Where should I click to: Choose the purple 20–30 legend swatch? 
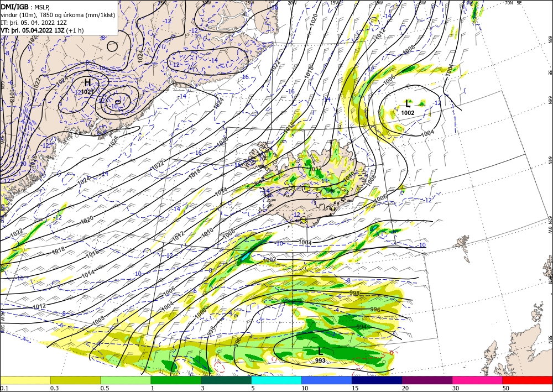coord(427,380)
